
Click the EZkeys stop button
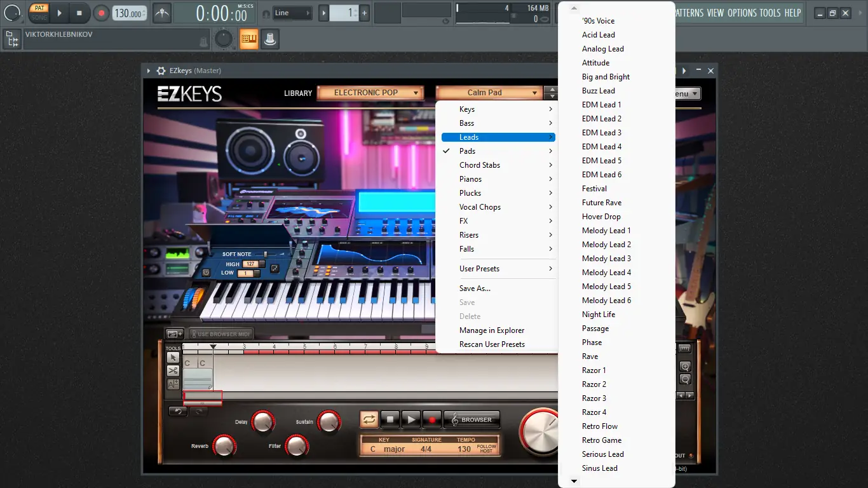tap(390, 419)
